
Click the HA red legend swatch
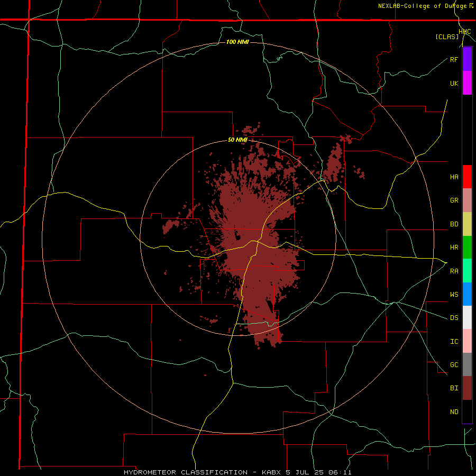[x=467, y=177]
